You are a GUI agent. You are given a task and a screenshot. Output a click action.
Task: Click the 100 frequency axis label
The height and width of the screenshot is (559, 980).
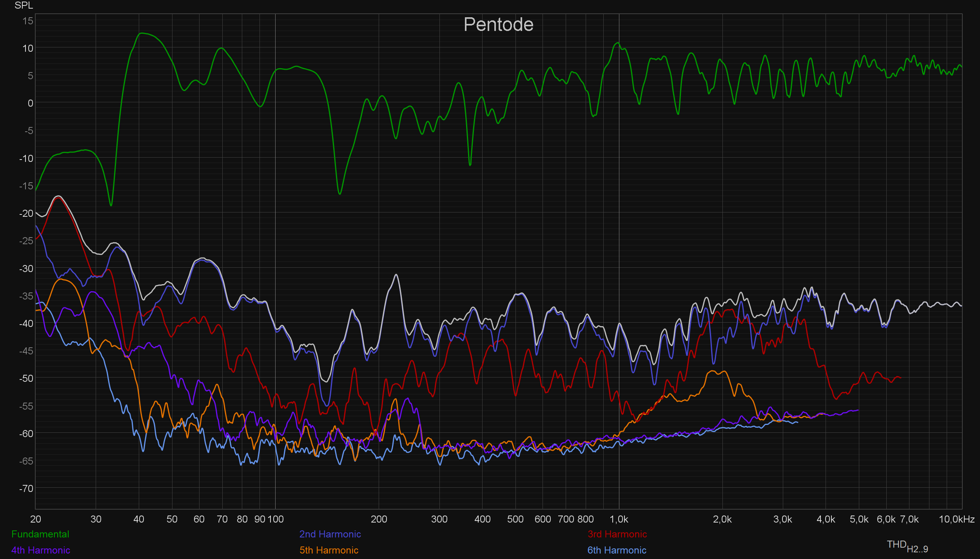[x=276, y=519]
